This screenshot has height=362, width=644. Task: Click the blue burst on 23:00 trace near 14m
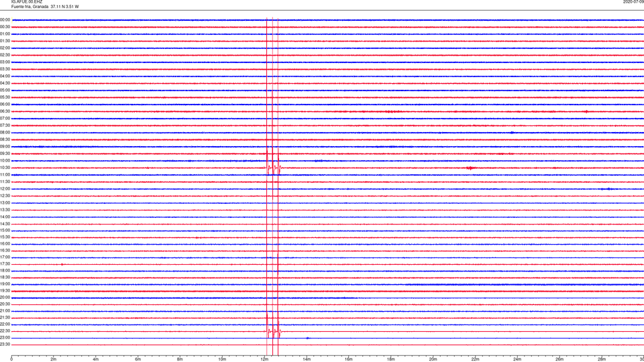[308, 338]
